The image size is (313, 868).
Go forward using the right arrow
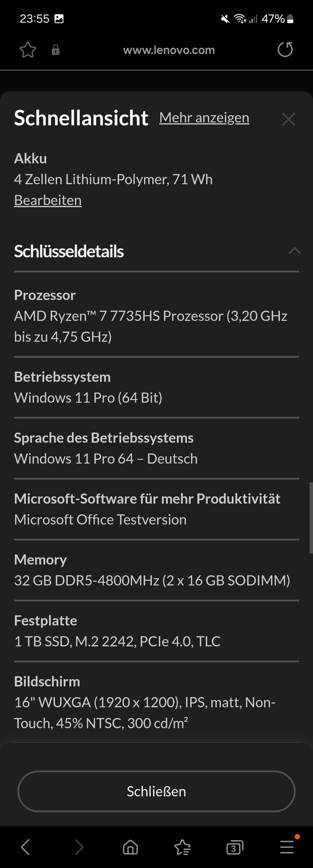[78, 847]
